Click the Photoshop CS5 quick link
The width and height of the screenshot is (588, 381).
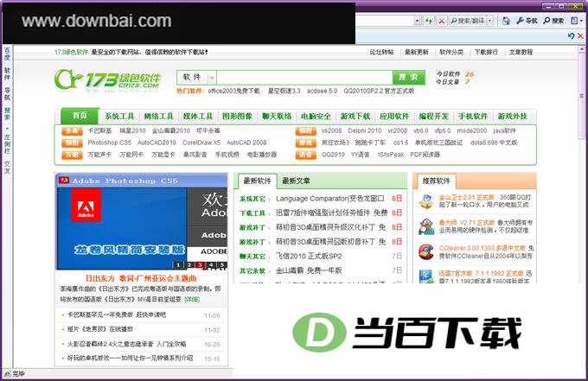tap(110, 143)
